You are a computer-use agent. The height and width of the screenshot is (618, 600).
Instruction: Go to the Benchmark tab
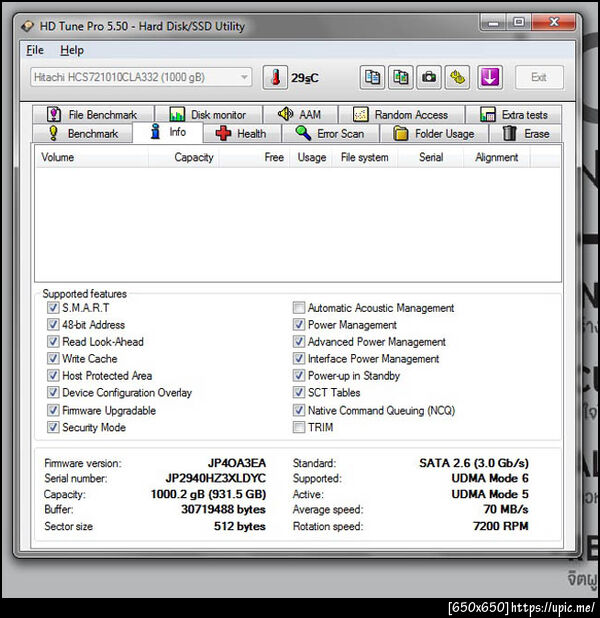coord(83,134)
